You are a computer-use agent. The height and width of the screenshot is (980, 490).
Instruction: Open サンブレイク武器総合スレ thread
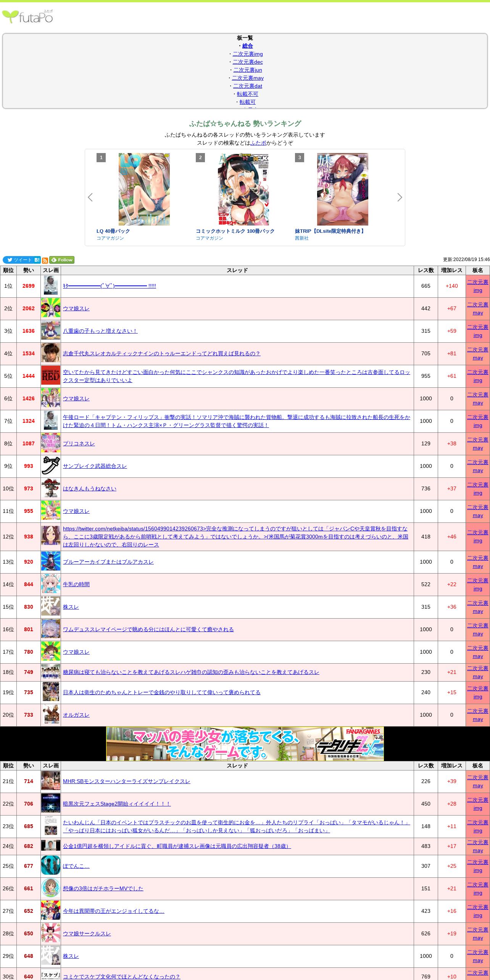[95, 466]
